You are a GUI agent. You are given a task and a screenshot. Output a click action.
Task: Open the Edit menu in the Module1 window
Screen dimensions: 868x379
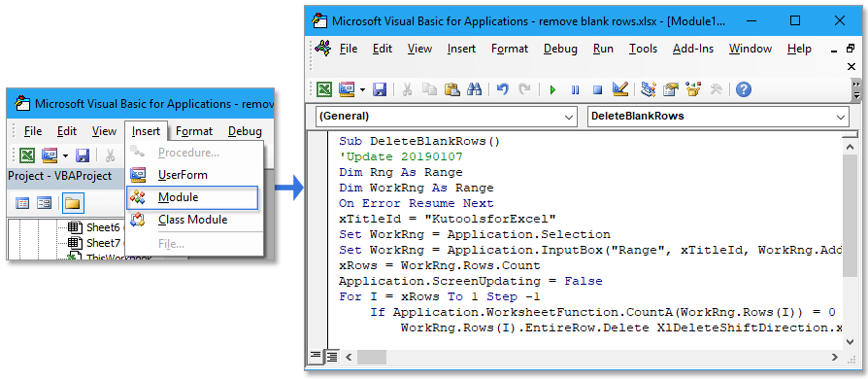(382, 49)
